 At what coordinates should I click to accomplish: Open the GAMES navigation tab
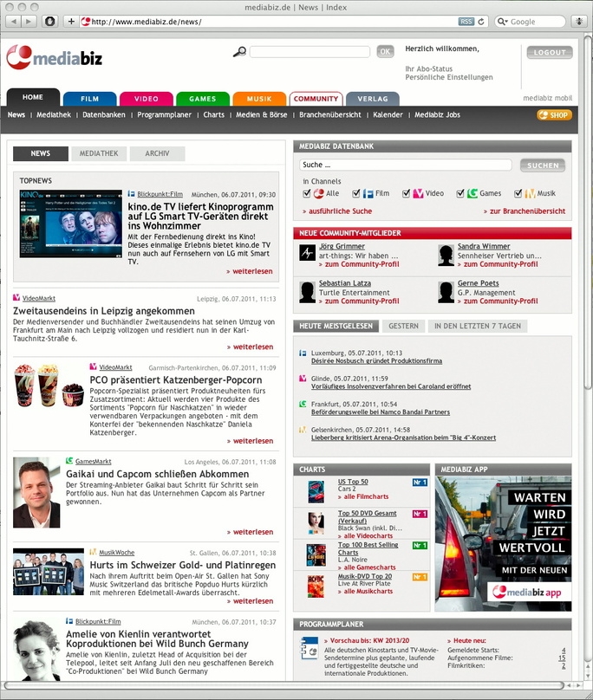pos(202,99)
